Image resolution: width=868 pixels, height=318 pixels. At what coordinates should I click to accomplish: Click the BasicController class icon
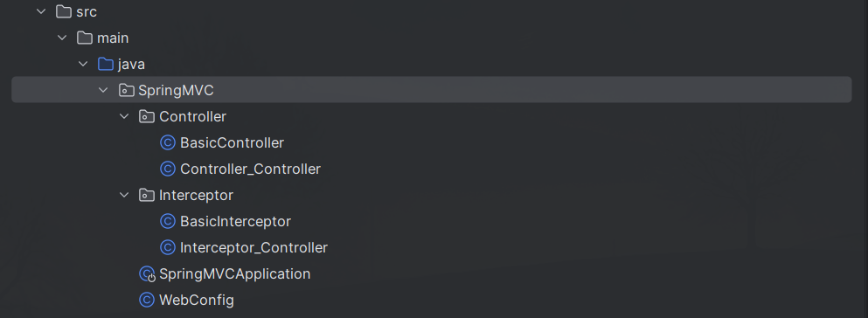click(168, 142)
